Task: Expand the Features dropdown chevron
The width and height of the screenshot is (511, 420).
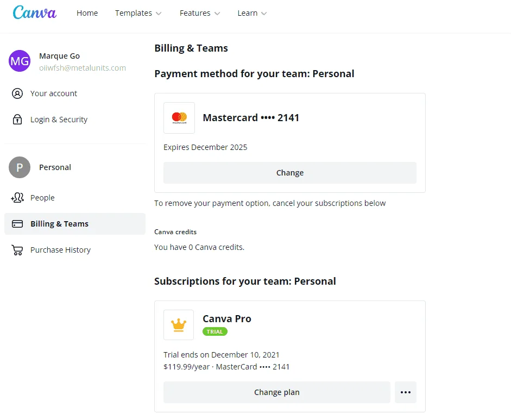Action: (217, 14)
